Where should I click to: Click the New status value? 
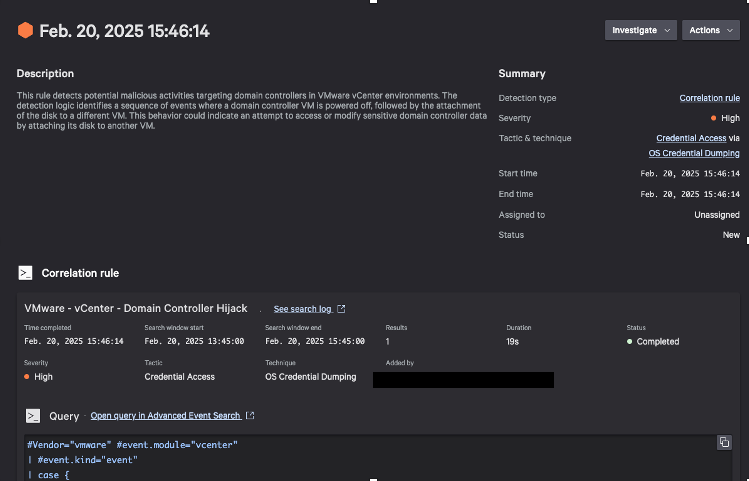(x=731, y=235)
